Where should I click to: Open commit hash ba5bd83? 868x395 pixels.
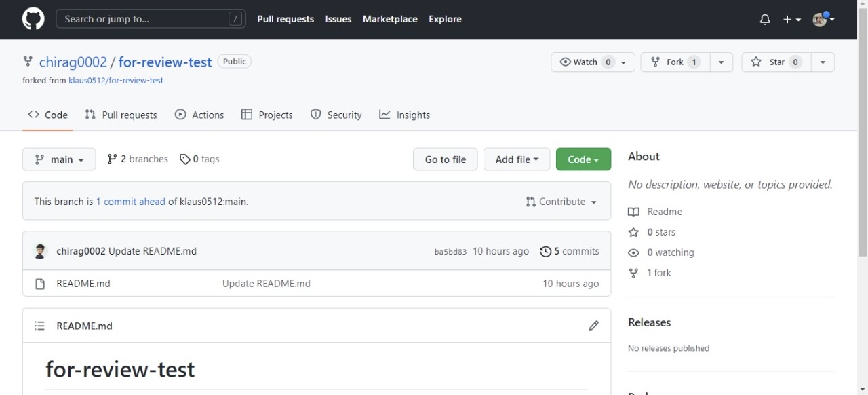(450, 252)
